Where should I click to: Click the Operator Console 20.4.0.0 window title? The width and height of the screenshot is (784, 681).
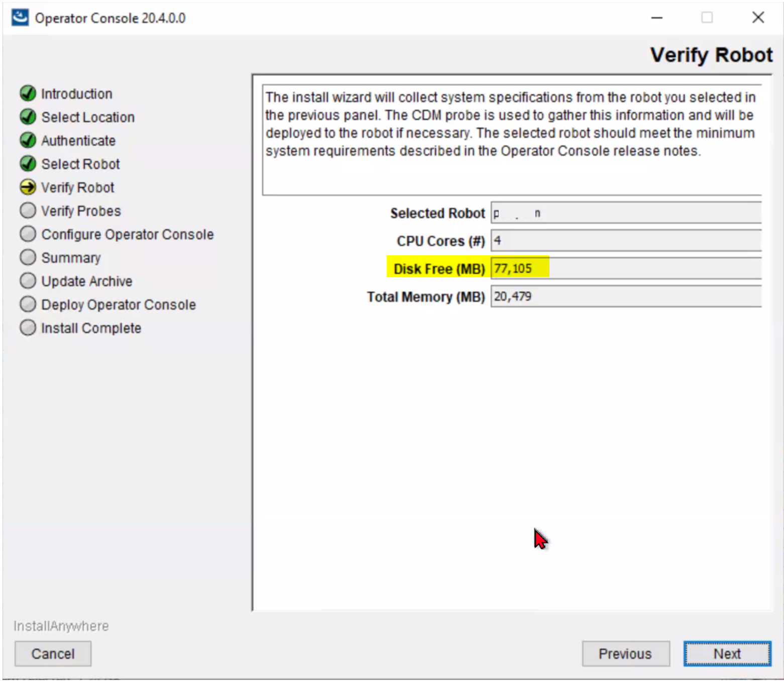coord(110,18)
